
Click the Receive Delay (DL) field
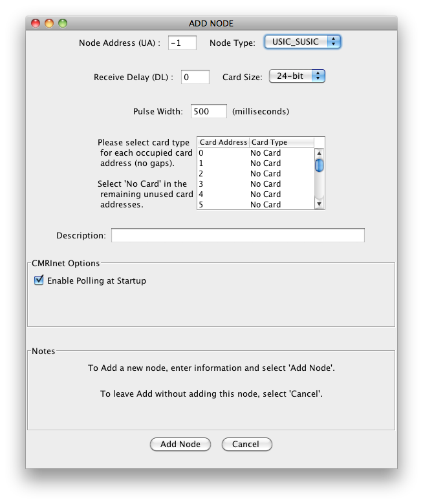coord(195,77)
